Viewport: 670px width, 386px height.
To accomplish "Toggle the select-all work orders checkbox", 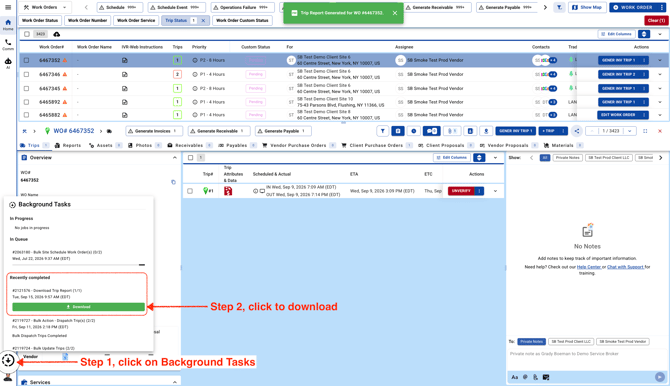I will [27, 34].
